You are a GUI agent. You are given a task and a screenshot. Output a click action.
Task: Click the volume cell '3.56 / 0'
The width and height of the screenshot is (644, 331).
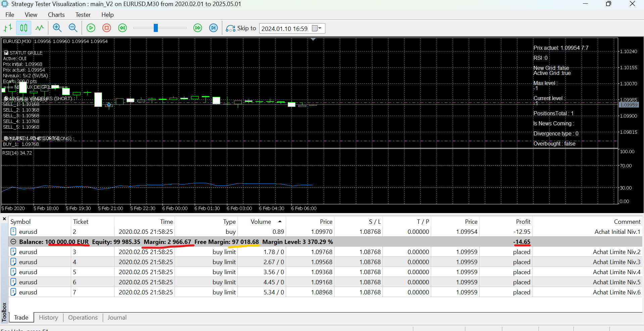274,272
